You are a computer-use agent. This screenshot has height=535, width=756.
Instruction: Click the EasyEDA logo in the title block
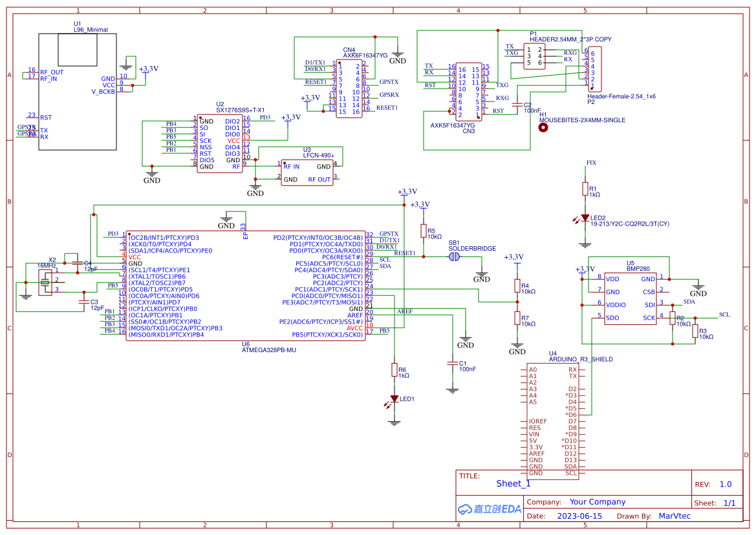click(x=490, y=509)
